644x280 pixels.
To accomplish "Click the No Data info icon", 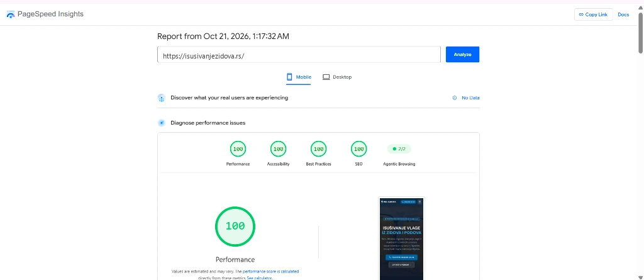I will tap(454, 98).
